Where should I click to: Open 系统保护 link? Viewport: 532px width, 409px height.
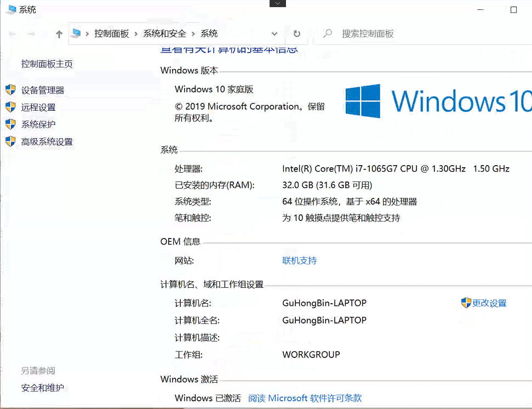[38, 124]
